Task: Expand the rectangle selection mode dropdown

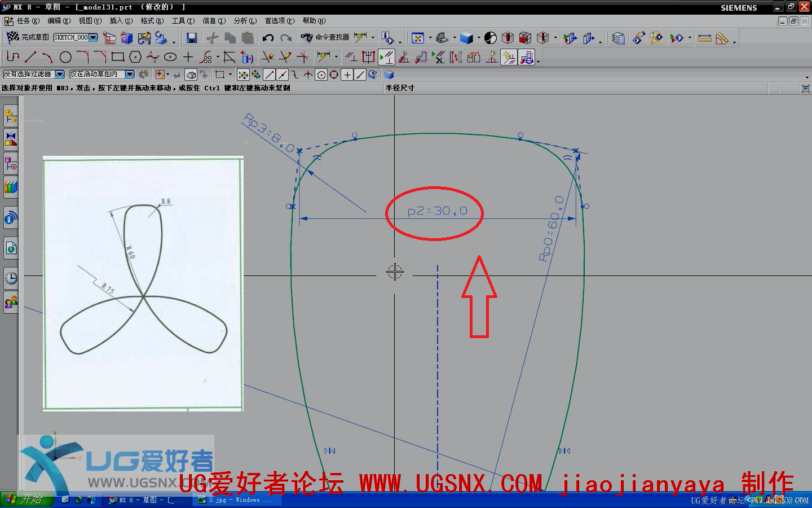Action: tap(230, 75)
